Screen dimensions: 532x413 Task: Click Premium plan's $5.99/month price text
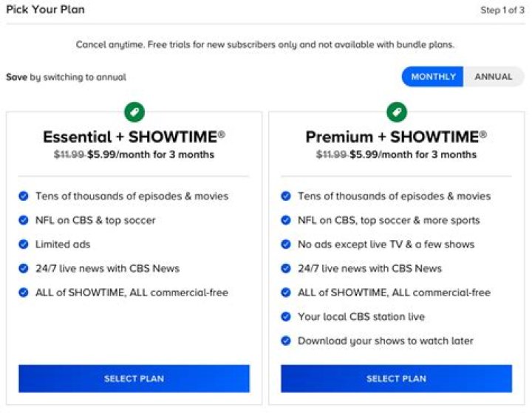413,155
